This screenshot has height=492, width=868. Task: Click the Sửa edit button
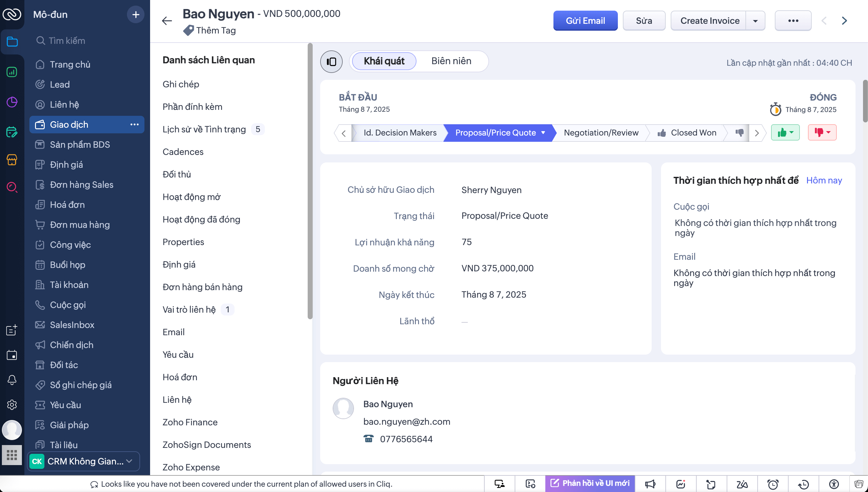644,21
